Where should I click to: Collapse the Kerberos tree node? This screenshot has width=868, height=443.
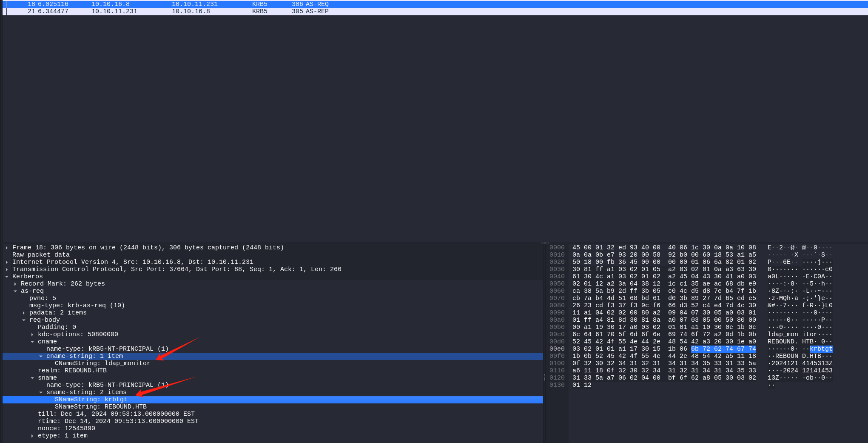click(7, 277)
